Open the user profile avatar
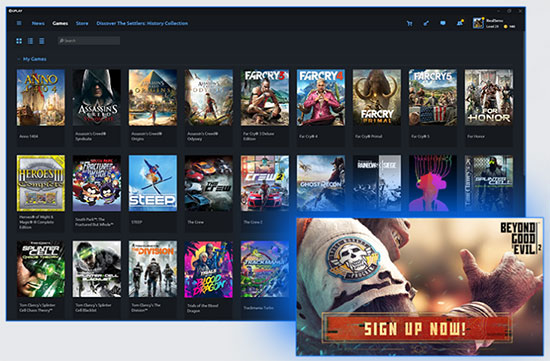Viewport: 550px width, 361px height. [478, 24]
